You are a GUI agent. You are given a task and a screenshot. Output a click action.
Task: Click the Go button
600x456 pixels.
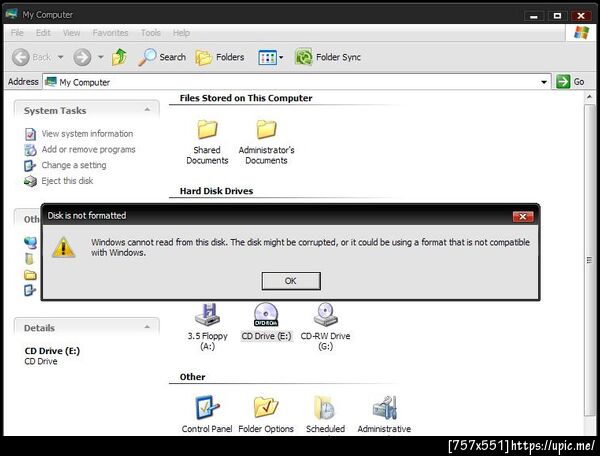[x=570, y=82]
